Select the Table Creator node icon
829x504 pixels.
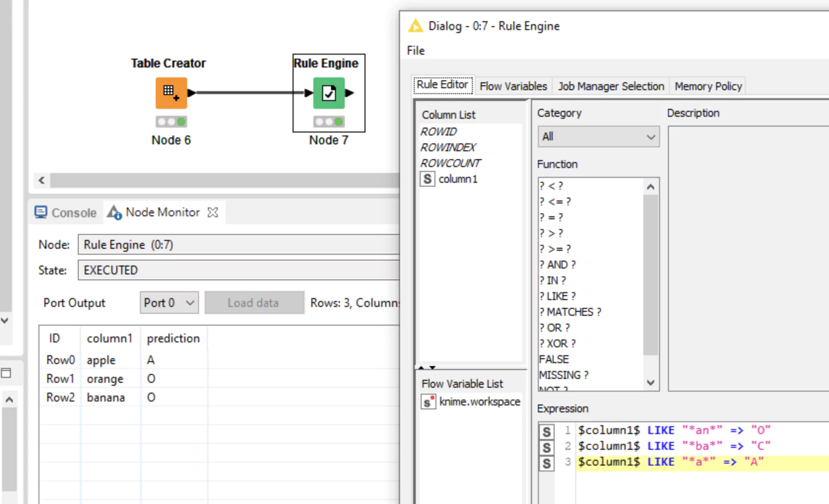171,93
